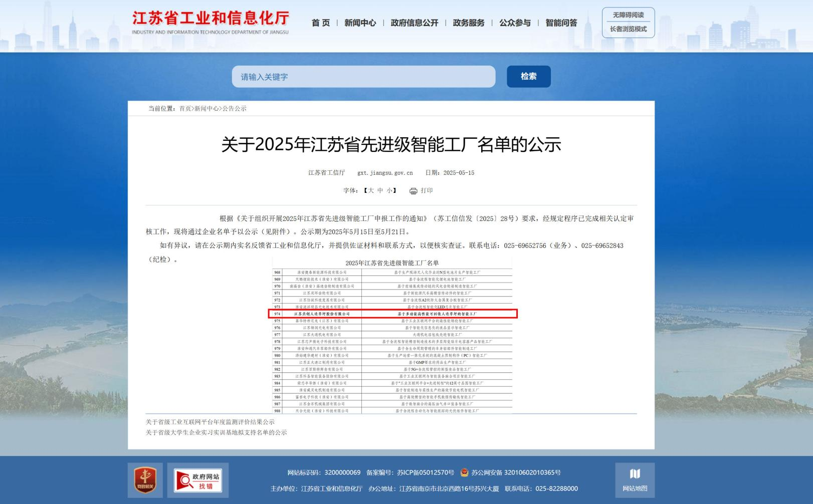This screenshot has height=504, width=813.
Task: Open the 首页 navigation menu item
Action: coord(321,23)
